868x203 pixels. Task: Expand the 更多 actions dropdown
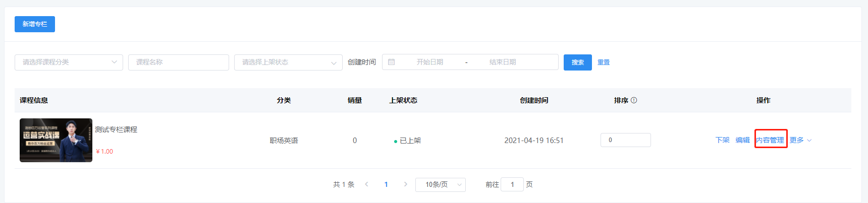point(800,140)
